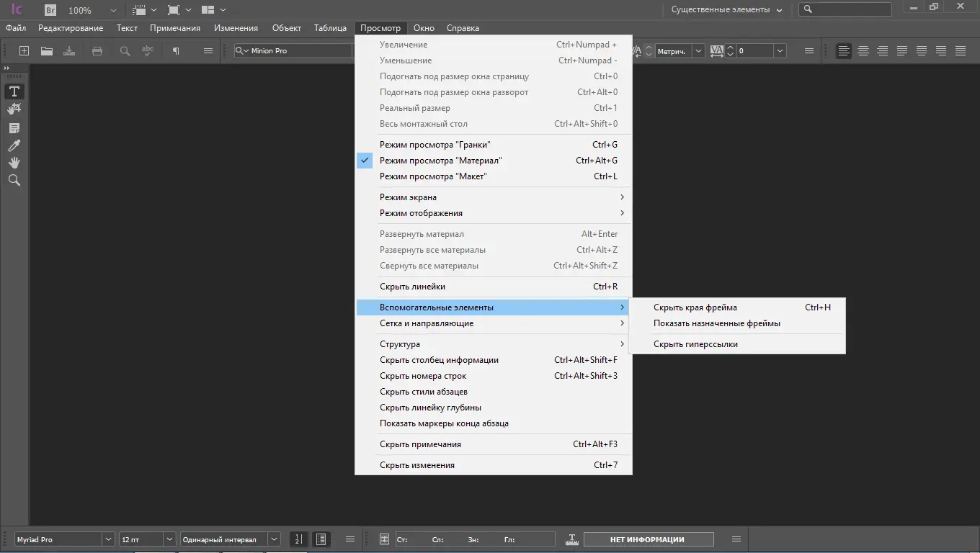Uncheck 'Режим просмотра Материал' view mode
The height and width of the screenshot is (553, 980).
pyautogui.click(x=448, y=160)
